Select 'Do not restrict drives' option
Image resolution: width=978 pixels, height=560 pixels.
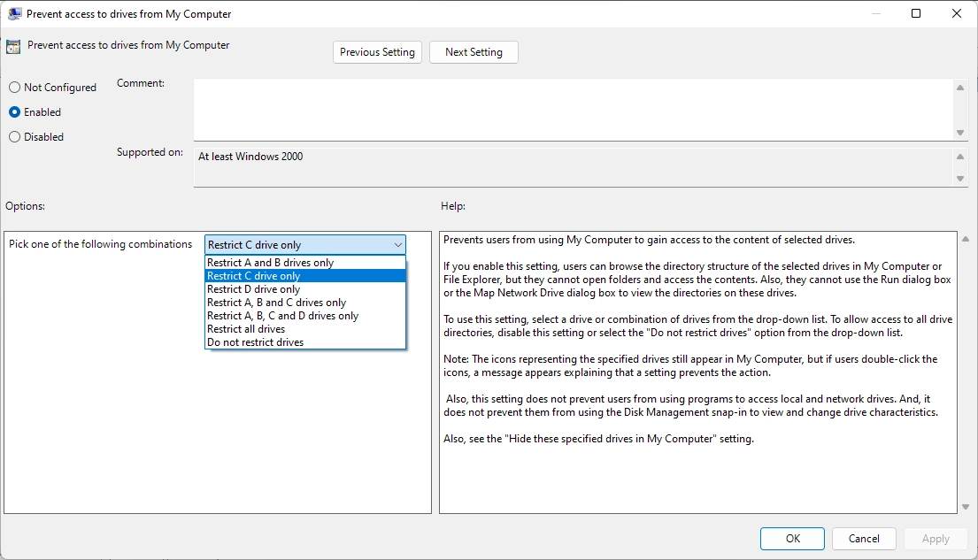click(x=255, y=342)
